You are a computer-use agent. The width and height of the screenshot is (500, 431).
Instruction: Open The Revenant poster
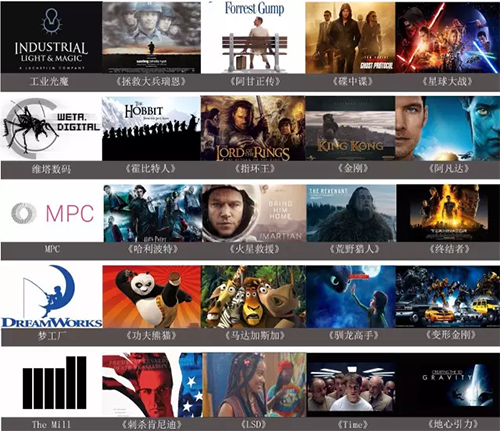[351, 213]
